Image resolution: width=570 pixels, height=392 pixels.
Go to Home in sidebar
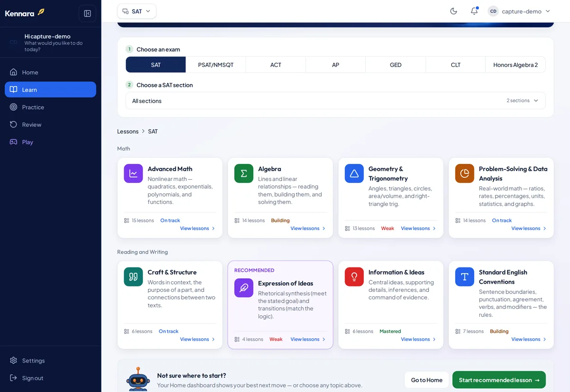(x=50, y=72)
